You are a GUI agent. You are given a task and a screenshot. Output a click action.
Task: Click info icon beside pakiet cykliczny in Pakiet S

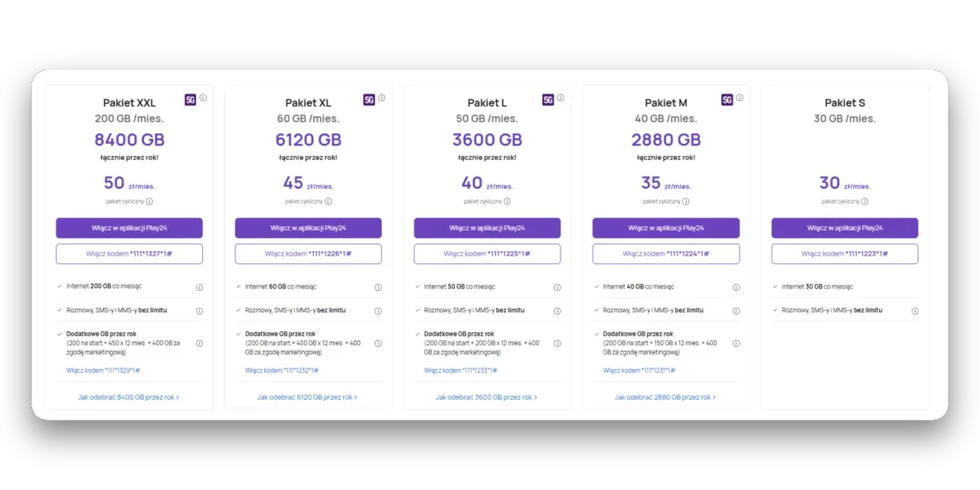click(865, 201)
